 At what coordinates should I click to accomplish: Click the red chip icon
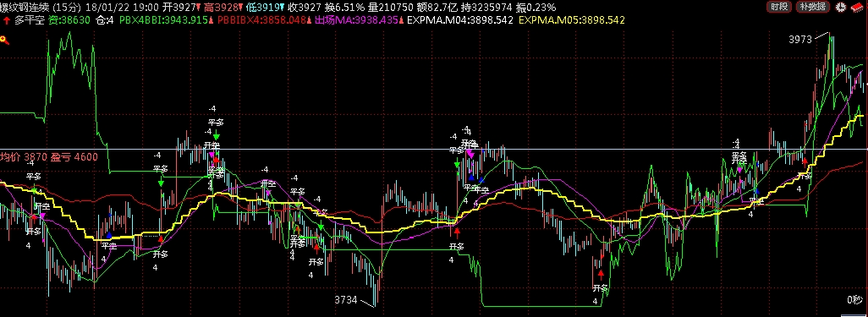pyautogui.click(x=858, y=8)
